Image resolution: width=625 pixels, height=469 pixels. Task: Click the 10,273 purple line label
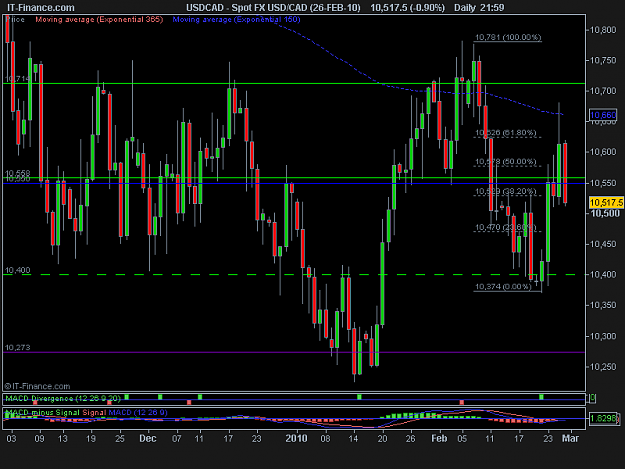click(17, 347)
